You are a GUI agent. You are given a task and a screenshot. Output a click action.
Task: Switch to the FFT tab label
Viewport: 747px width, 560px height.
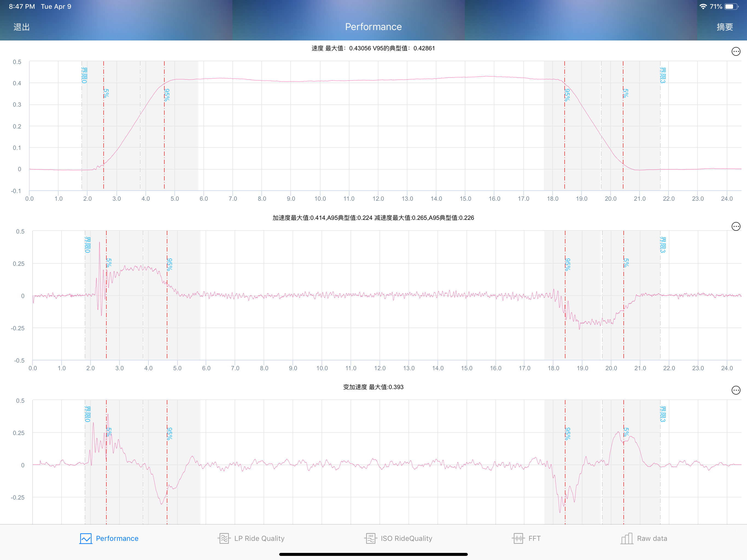534,538
